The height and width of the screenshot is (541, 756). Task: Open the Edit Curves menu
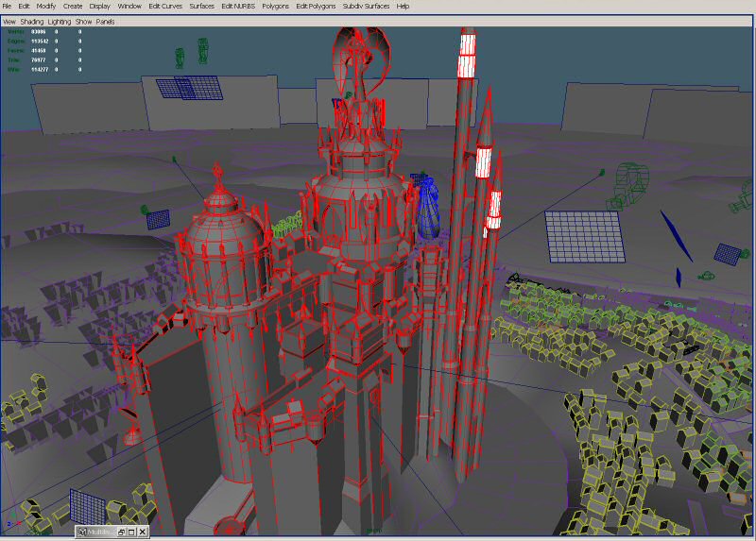click(x=165, y=6)
